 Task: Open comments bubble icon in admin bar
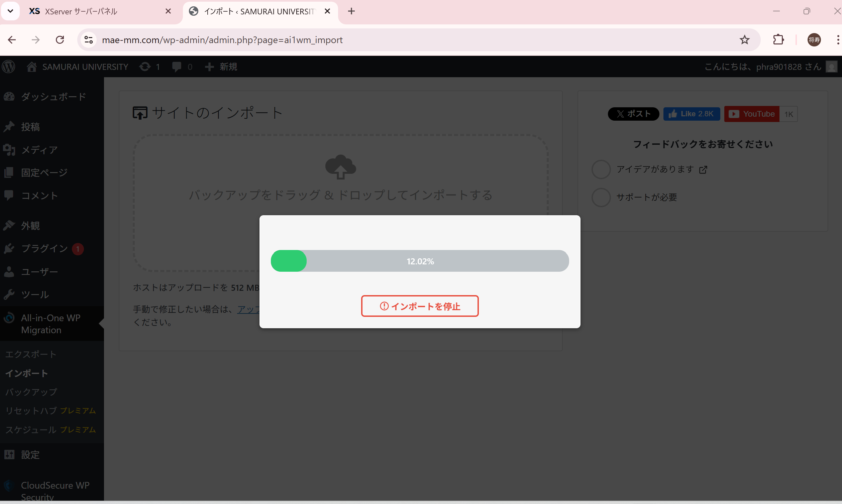coord(182,67)
